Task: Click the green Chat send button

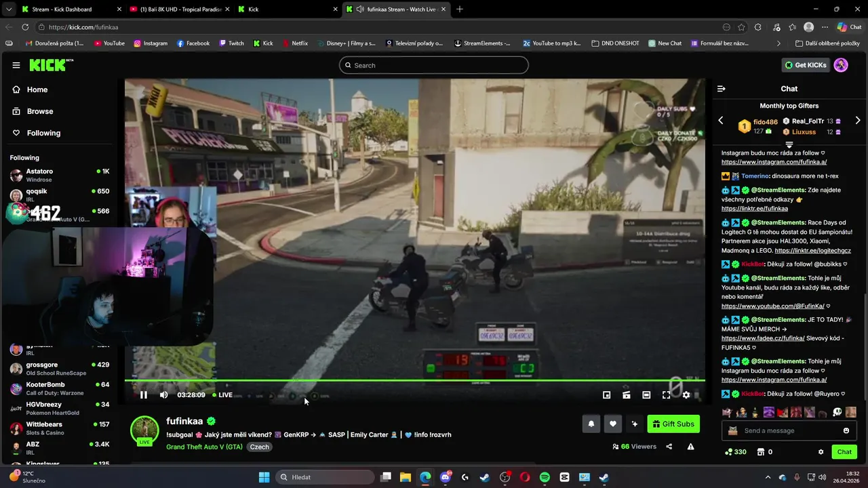Action: [844, 452]
